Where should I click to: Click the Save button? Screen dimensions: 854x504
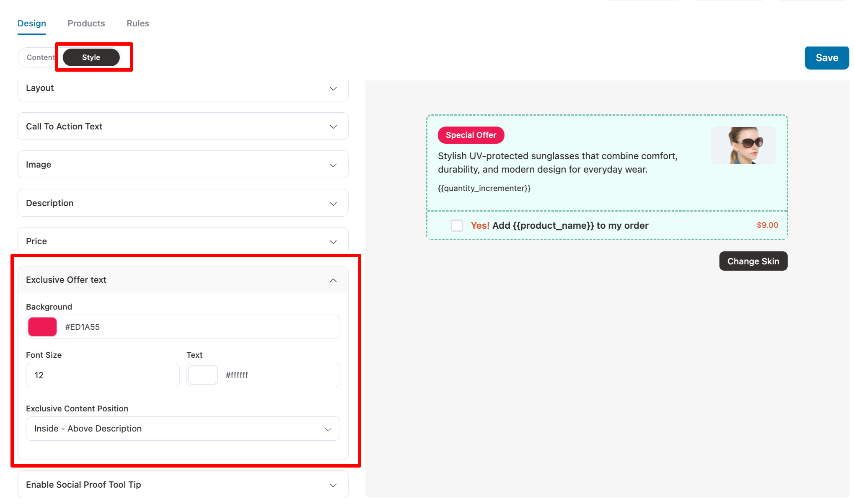(826, 58)
